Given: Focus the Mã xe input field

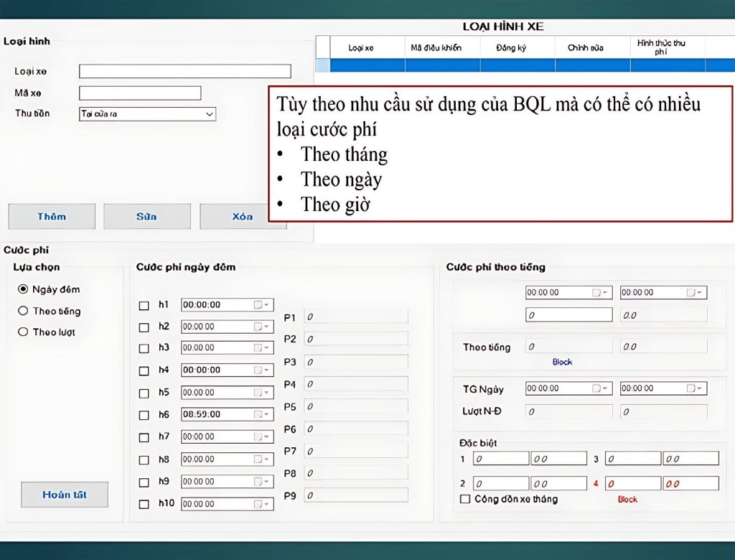Looking at the screenshot, I should [x=140, y=93].
